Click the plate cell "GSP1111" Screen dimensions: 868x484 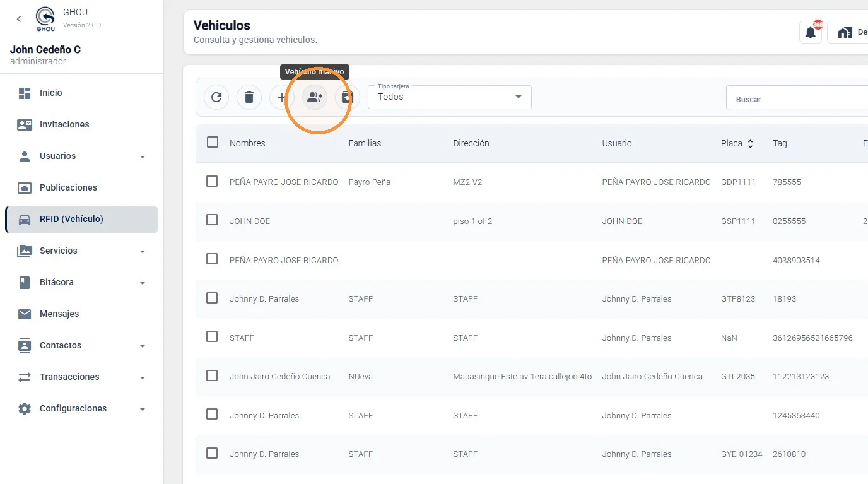tap(738, 221)
